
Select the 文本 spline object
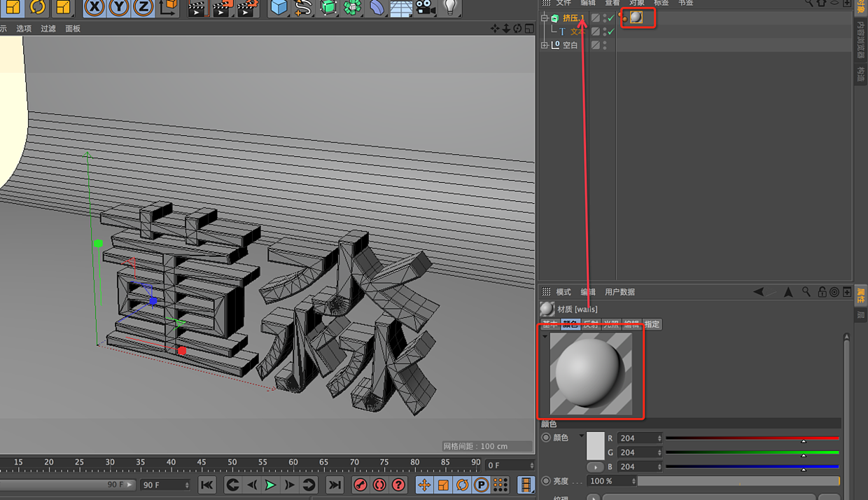click(577, 32)
